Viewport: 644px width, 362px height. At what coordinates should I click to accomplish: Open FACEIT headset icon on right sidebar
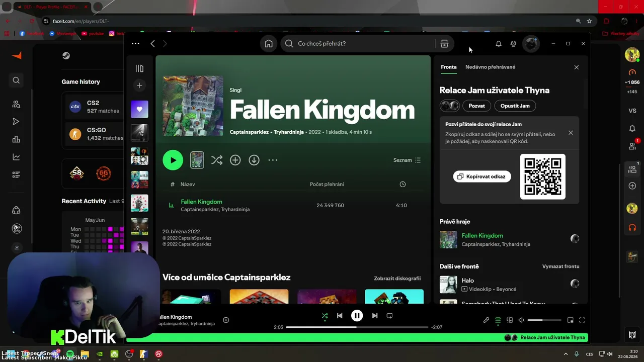(632, 228)
